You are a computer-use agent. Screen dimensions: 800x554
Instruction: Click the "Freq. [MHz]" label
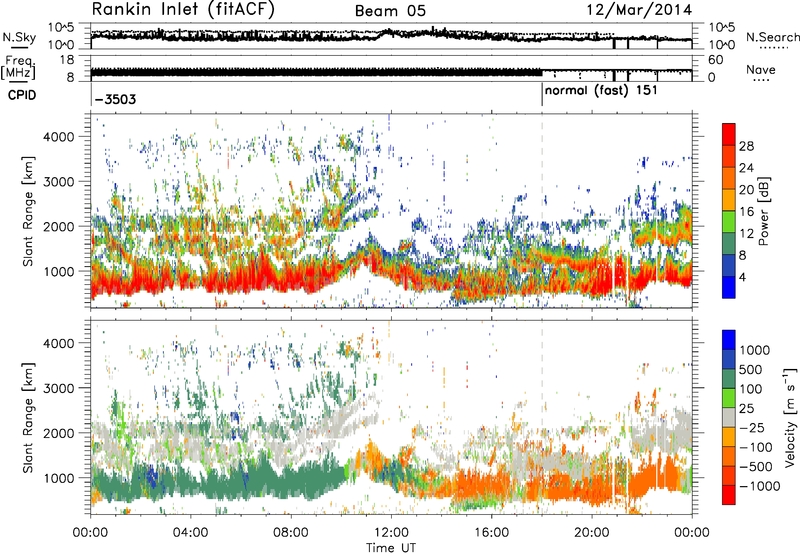click(x=18, y=68)
